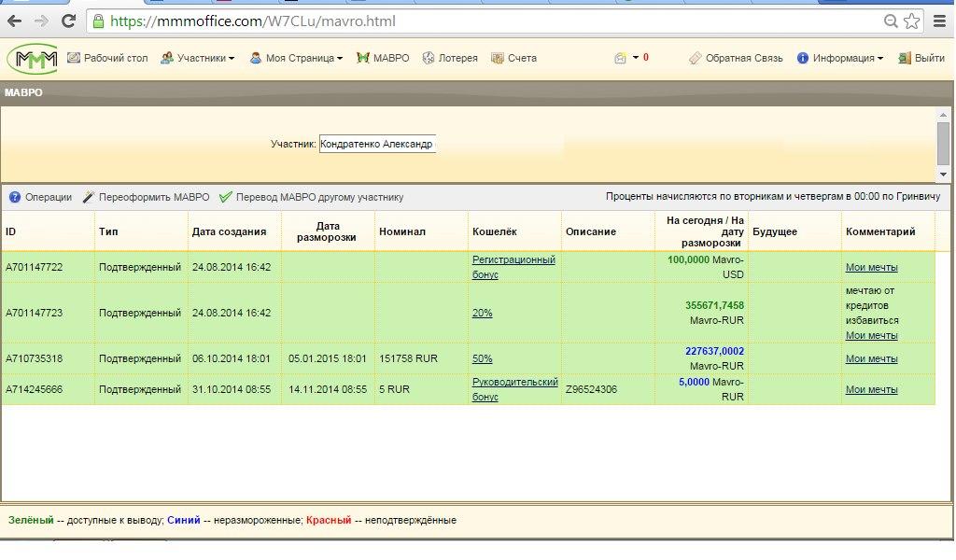Viewport: 956px width, 560px height.
Task: Bookmark this page with star icon
Action: pos(911,21)
